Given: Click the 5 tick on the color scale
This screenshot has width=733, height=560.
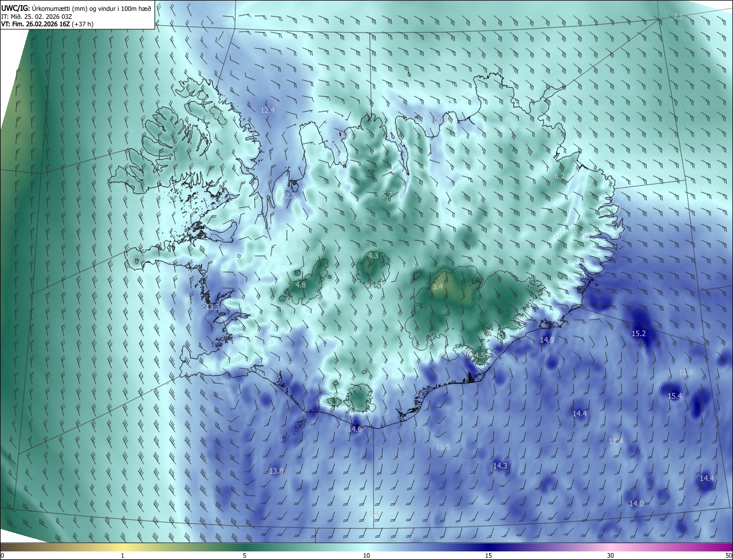Looking at the screenshot, I should coord(245,555).
